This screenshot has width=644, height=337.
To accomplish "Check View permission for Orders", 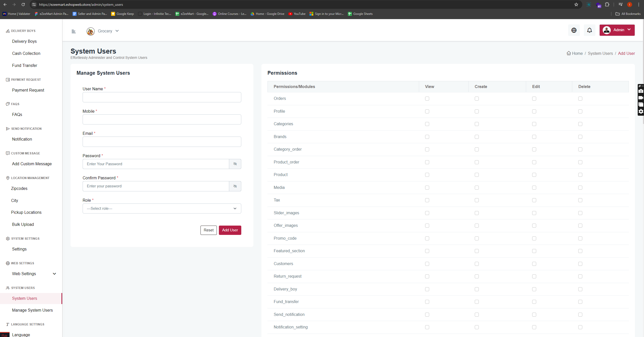I will [427, 99].
